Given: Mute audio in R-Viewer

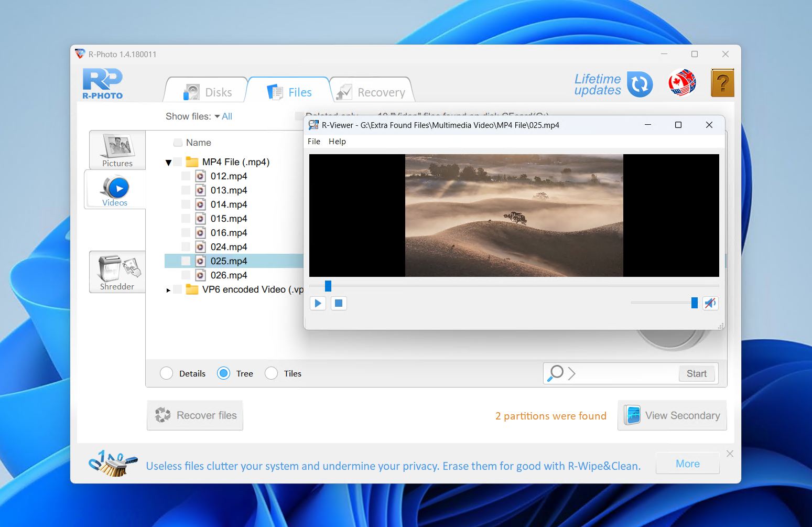Looking at the screenshot, I should pos(710,303).
